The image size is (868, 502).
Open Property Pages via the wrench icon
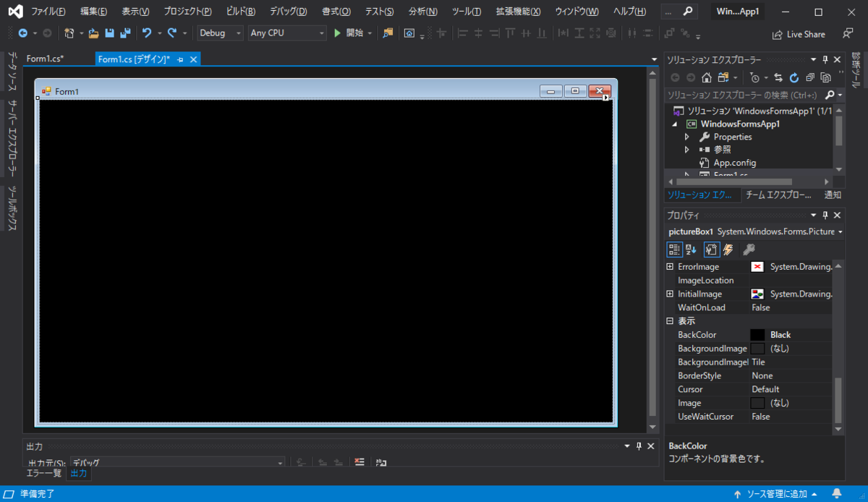(748, 249)
